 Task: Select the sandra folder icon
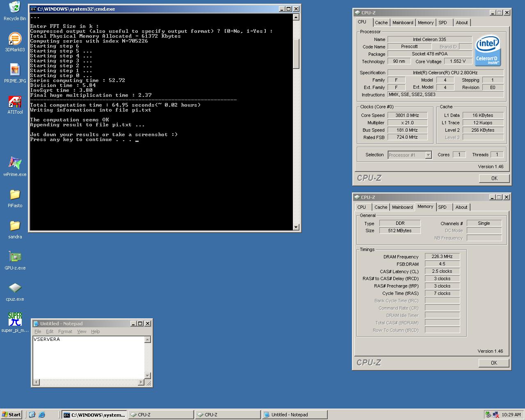[15, 229]
